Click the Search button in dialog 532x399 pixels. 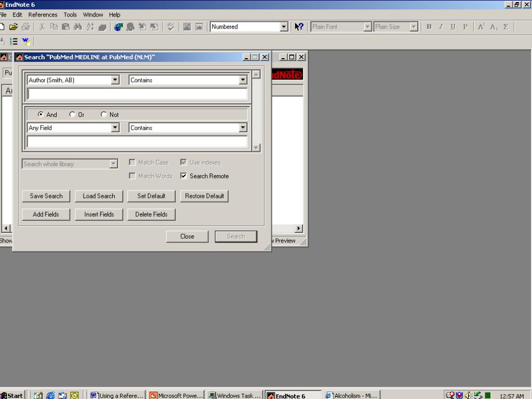236,236
